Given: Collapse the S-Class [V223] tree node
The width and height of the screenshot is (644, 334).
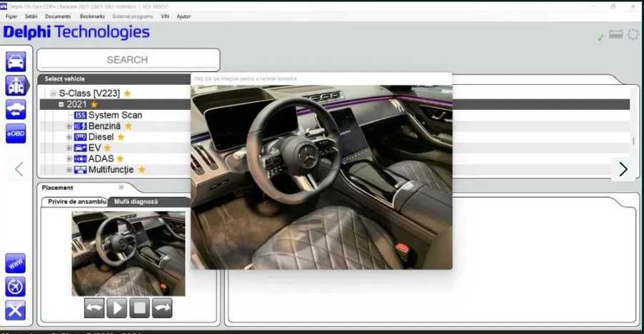Looking at the screenshot, I should [53, 93].
